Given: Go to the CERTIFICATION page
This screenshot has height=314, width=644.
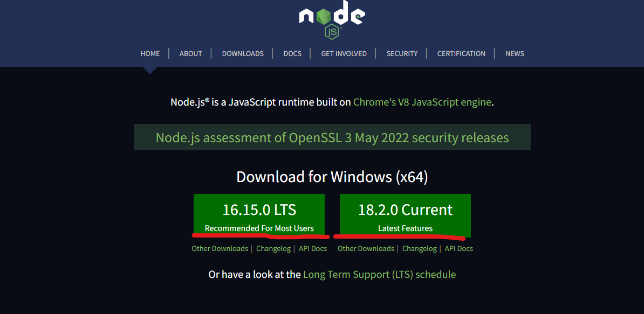Looking at the screenshot, I should pos(461,53).
